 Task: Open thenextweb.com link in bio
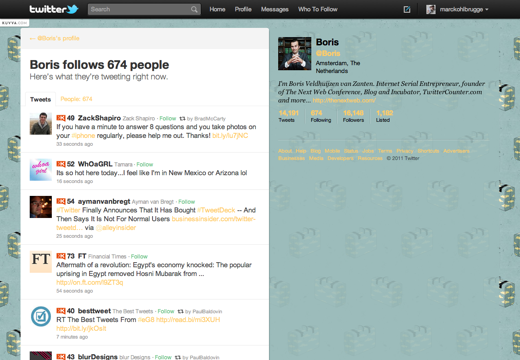click(344, 100)
